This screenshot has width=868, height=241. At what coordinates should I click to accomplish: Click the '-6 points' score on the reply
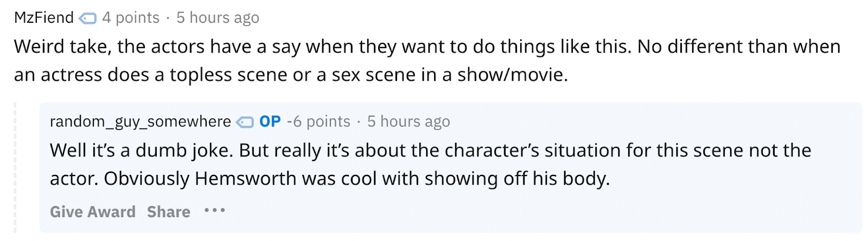coord(318,121)
